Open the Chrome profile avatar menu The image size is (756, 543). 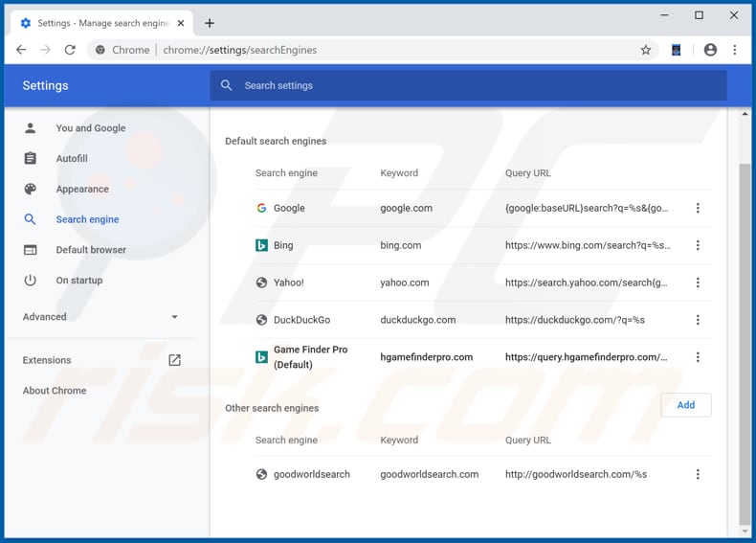coord(710,50)
